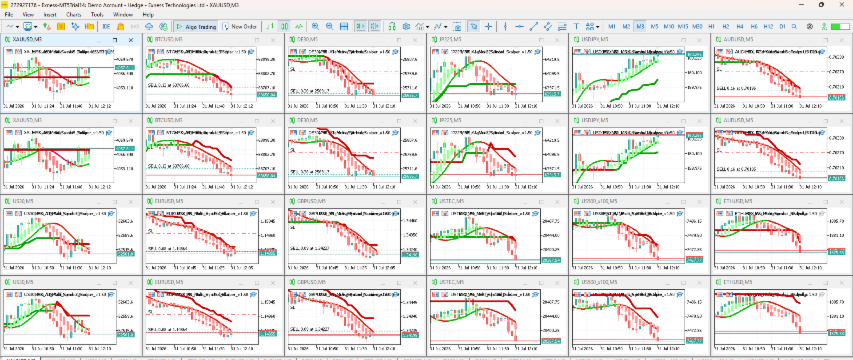Open the Insert menu

coord(50,15)
